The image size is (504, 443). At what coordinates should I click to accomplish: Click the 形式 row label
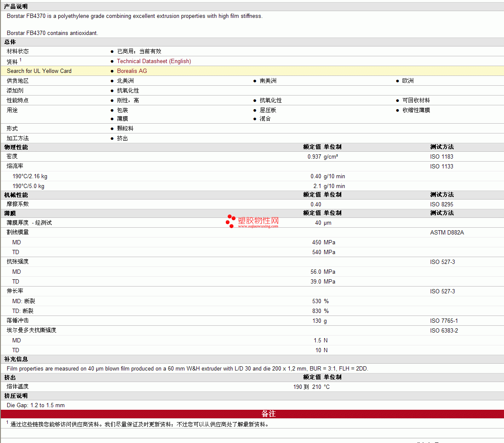12,129
